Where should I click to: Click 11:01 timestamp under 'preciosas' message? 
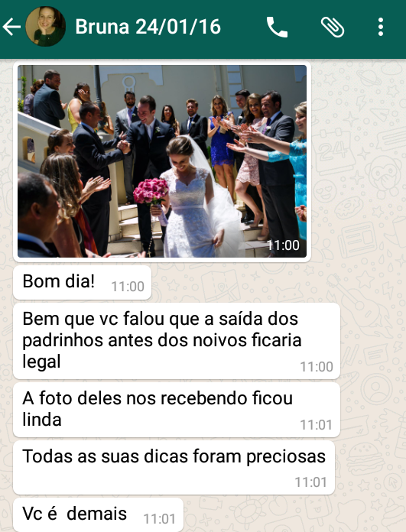(x=311, y=482)
